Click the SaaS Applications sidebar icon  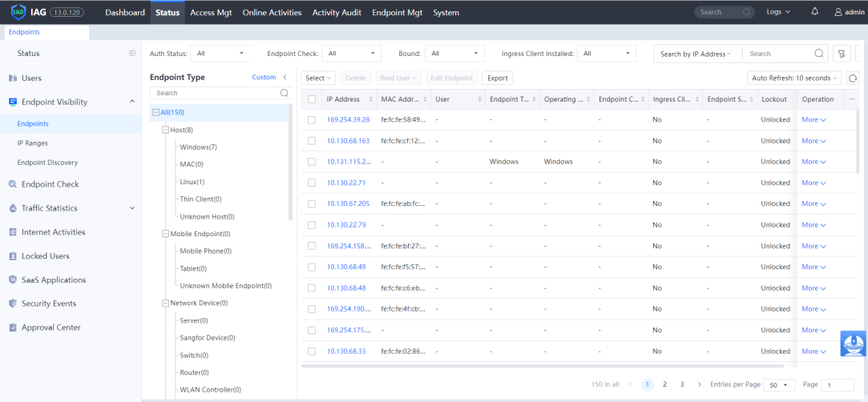pyautogui.click(x=13, y=280)
